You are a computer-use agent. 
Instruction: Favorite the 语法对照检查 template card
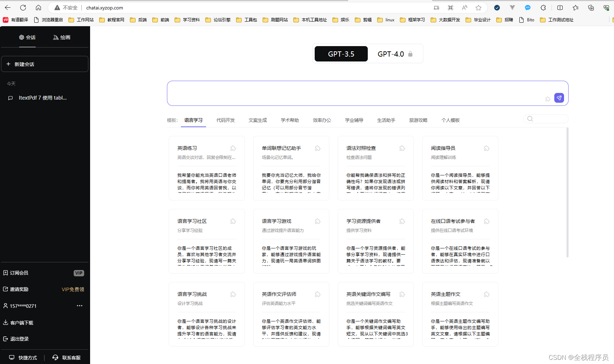(x=402, y=148)
